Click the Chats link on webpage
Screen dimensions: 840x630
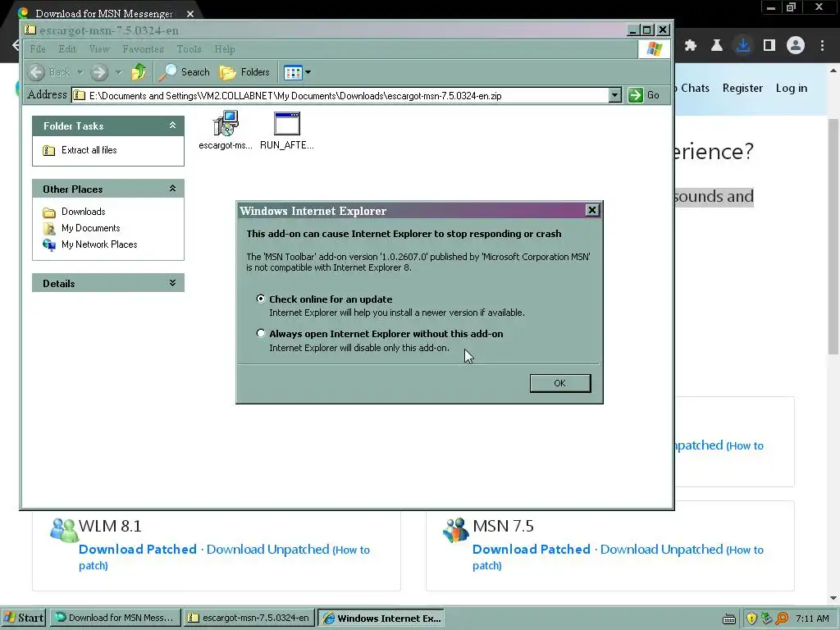pyautogui.click(x=695, y=89)
